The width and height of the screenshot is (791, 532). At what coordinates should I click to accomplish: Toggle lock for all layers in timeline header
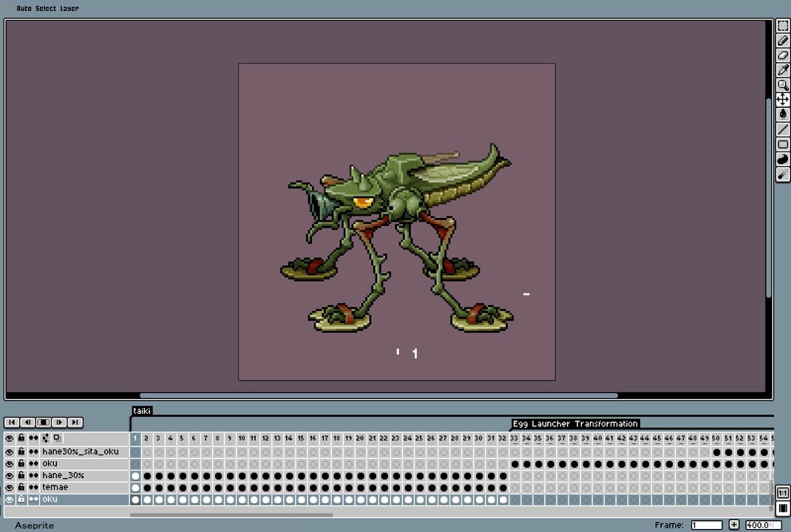tap(21, 438)
